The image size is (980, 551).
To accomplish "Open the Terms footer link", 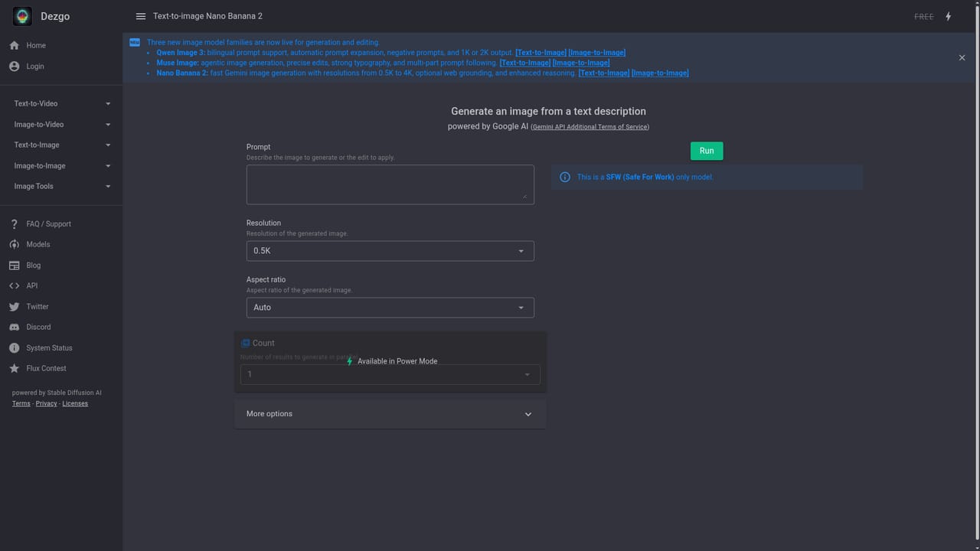I will [x=21, y=404].
